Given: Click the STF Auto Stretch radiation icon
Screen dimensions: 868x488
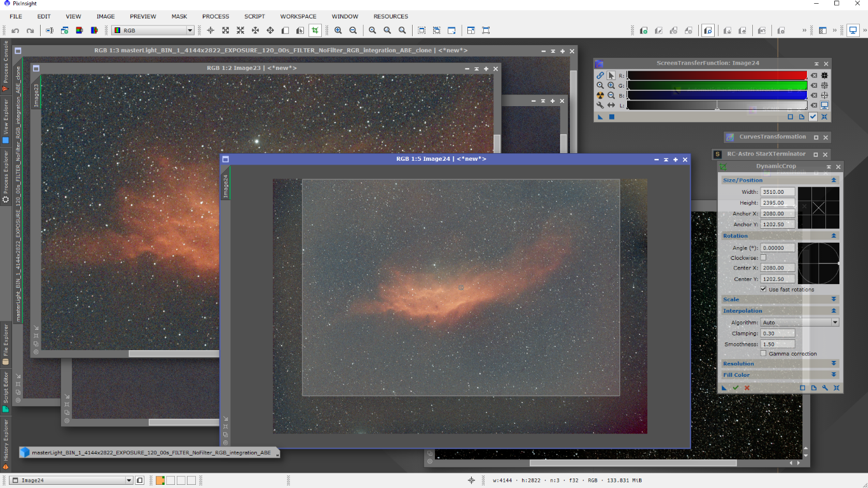Looking at the screenshot, I should coord(600,95).
